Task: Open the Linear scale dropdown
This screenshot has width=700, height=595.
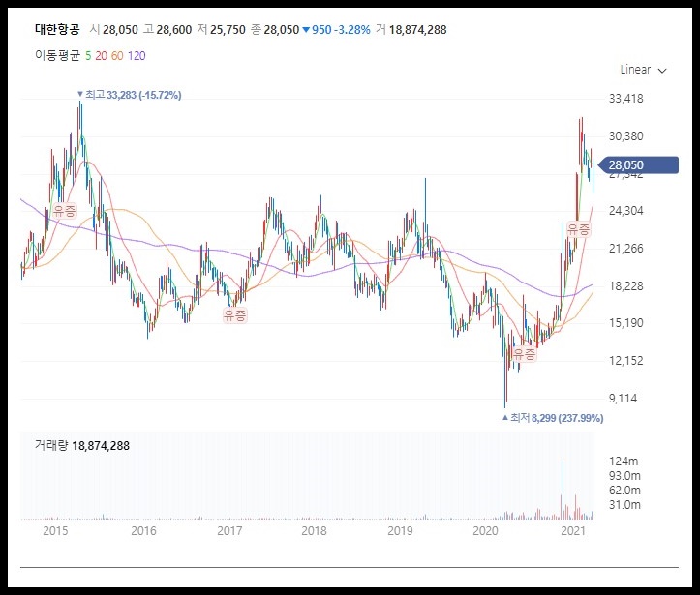Action: click(643, 70)
